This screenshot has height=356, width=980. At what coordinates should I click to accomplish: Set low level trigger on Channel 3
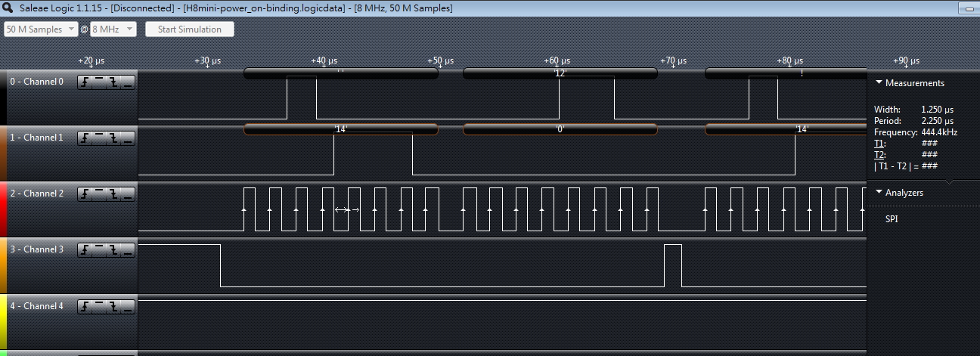pos(128,249)
